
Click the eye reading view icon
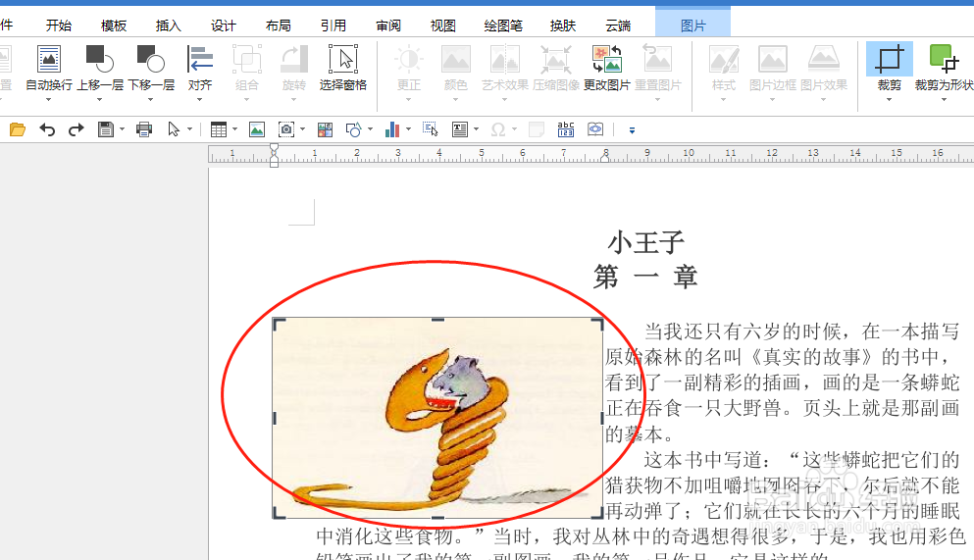595,129
